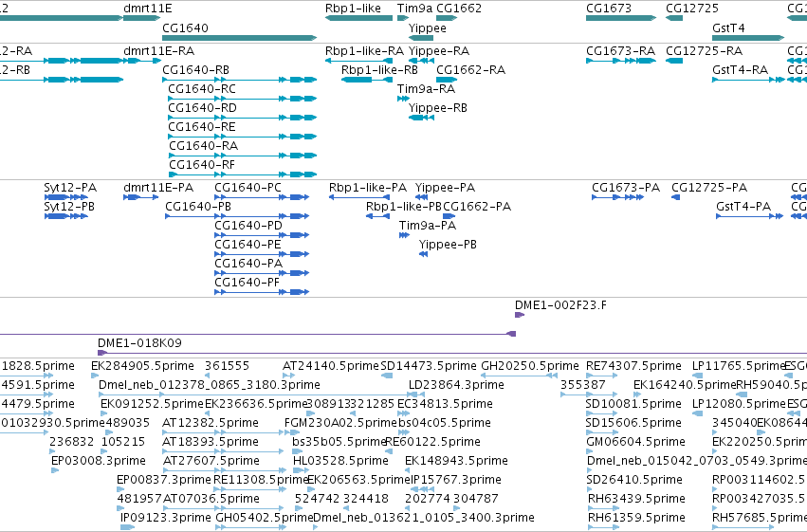Click transcript CG1662-RA

pos(447,80)
